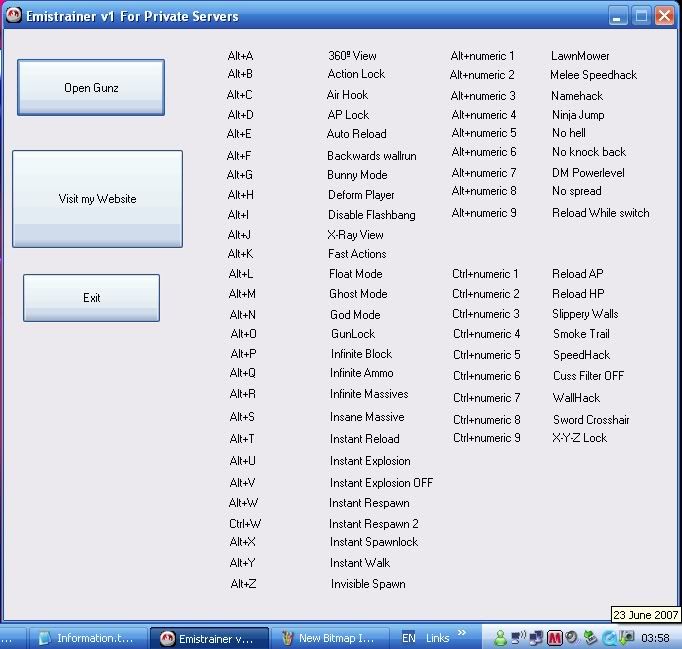Click the X-Y-Z Lock label

579,438
